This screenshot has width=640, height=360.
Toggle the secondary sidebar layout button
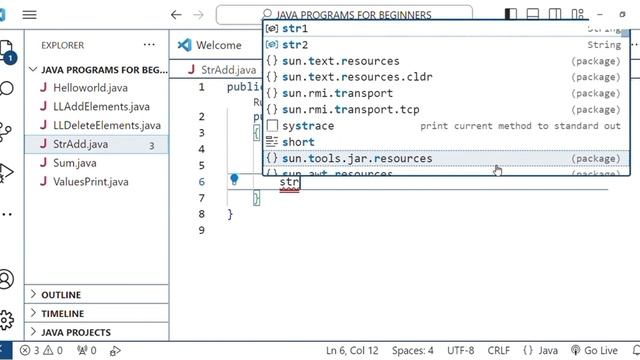555,14
